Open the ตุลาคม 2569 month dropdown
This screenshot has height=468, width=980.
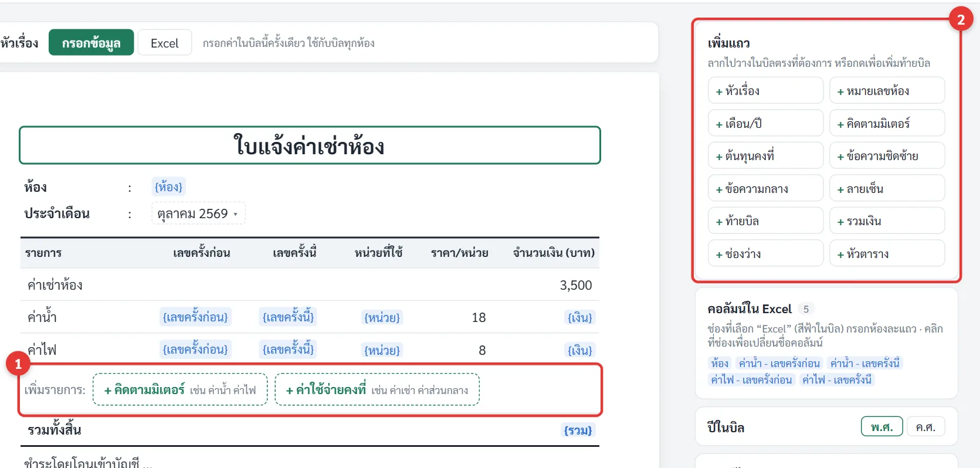pyautogui.click(x=198, y=213)
